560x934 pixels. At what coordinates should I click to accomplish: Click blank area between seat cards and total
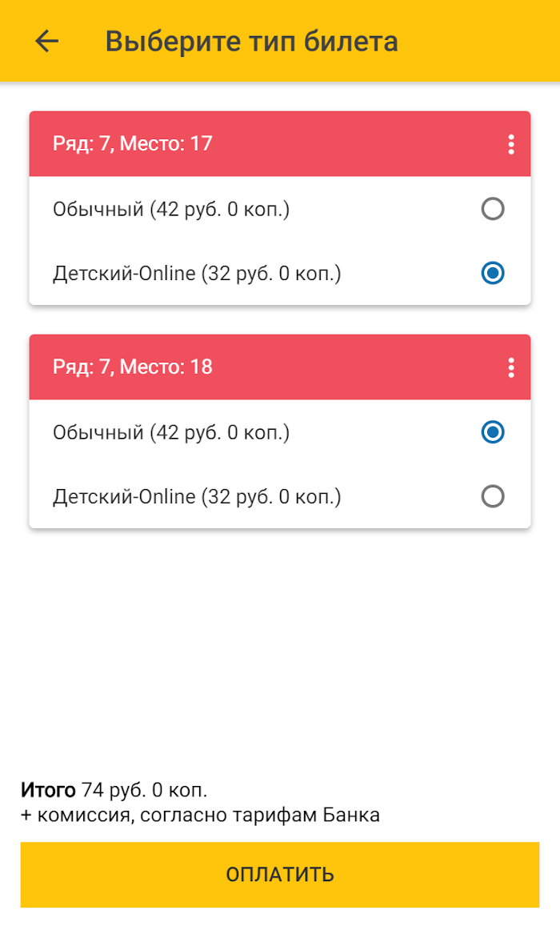[x=280, y=649]
